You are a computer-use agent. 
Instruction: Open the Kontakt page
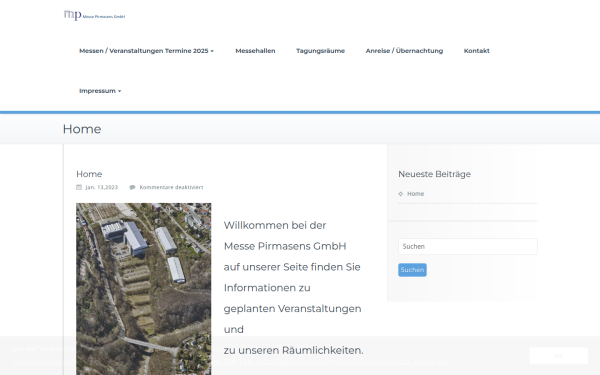click(x=476, y=51)
